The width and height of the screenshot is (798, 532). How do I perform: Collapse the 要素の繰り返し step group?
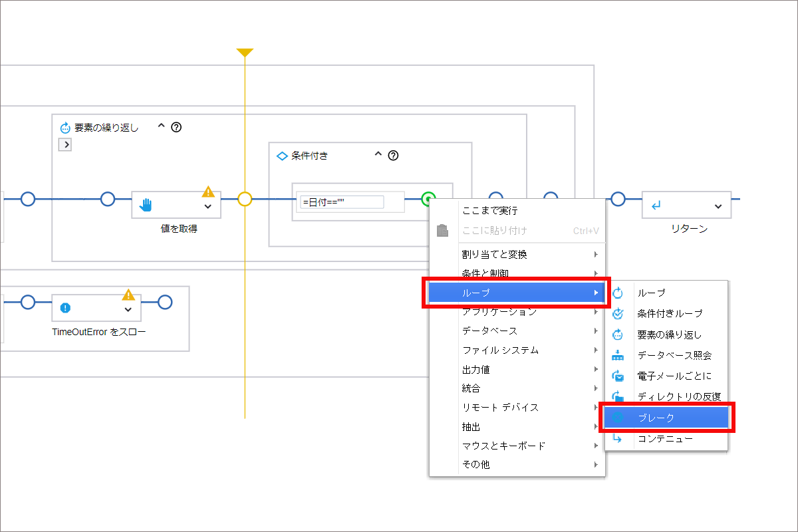pyautogui.click(x=160, y=126)
